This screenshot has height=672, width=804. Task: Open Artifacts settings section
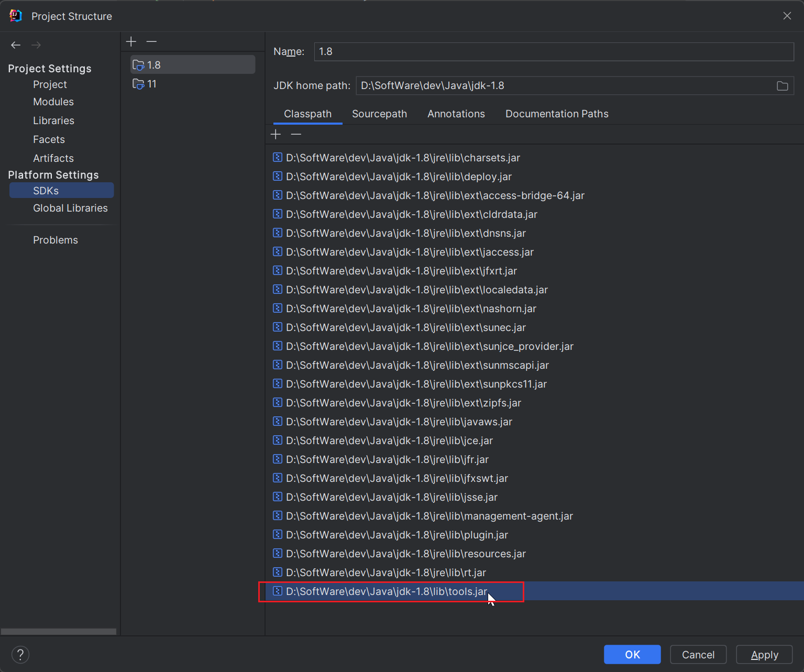[x=53, y=158]
